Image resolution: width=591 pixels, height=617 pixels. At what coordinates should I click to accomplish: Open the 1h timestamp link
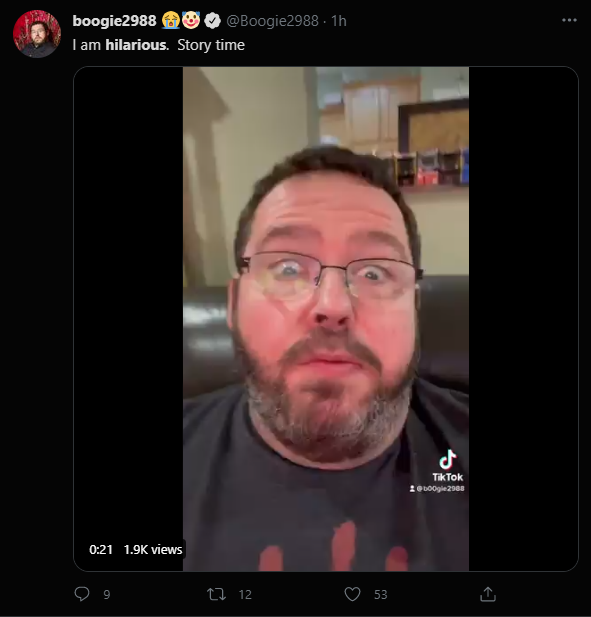point(339,21)
